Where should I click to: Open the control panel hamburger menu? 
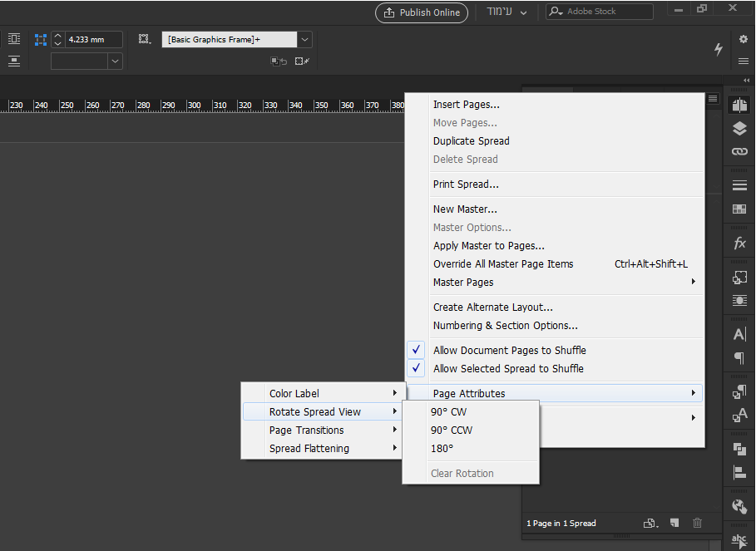743,61
